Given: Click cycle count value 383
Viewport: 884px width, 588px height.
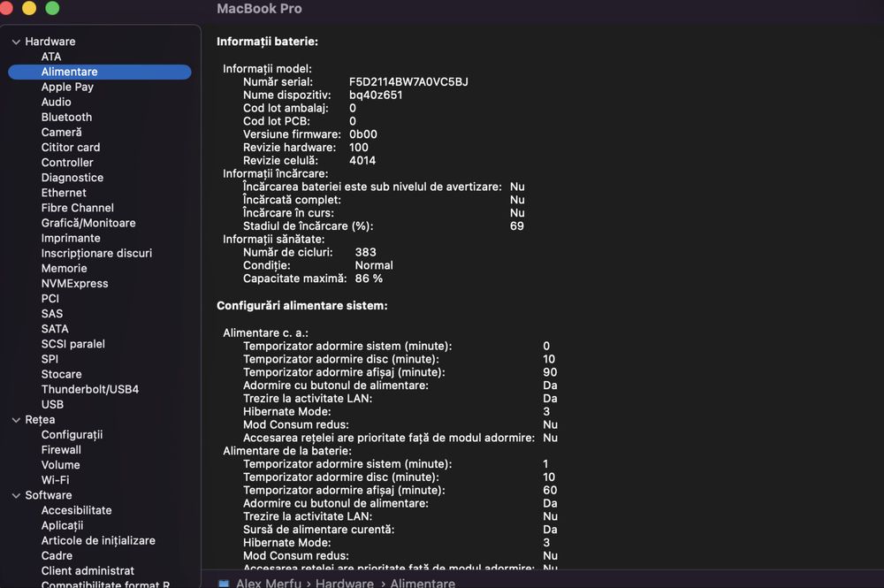Looking at the screenshot, I should pos(365,252).
